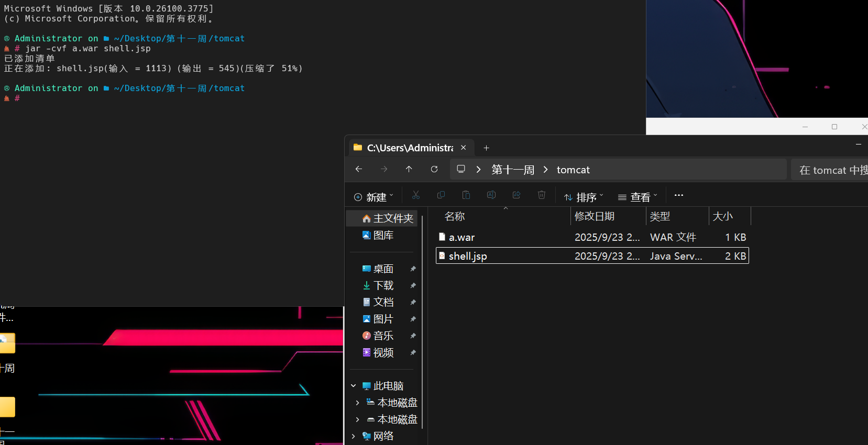Expand the second 本地磁盘 drive
The height and width of the screenshot is (445, 868).
pyautogui.click(x=357, y=419)
